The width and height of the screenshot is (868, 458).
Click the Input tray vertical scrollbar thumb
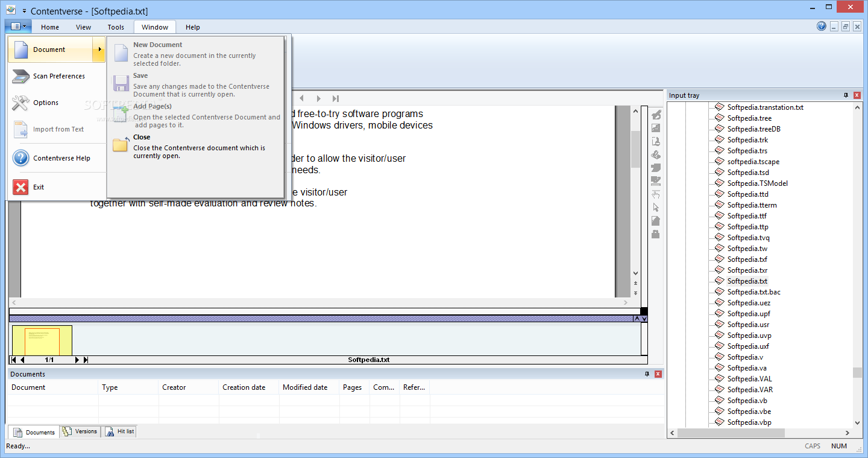[857, 372]
